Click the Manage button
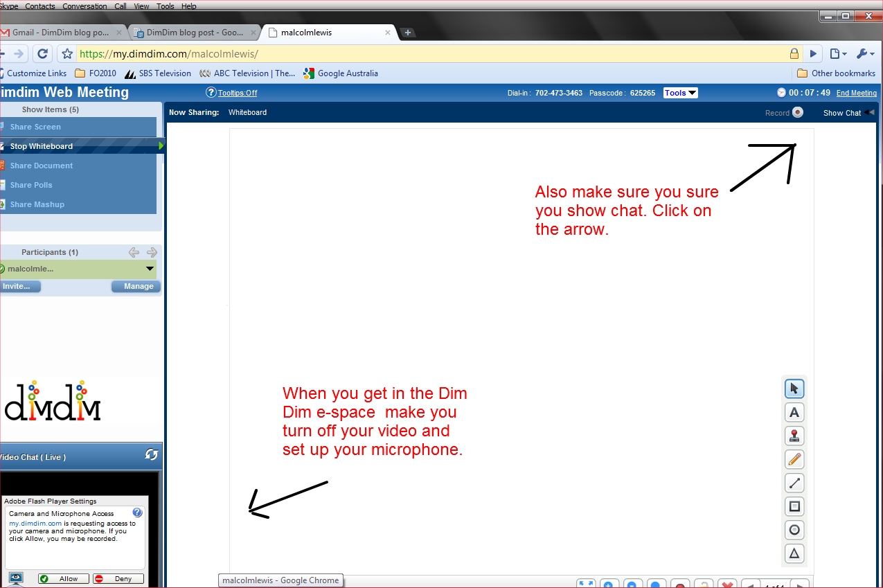Image resolution: width=883 pixels, height=588 pixels. [x=136, y=286]
